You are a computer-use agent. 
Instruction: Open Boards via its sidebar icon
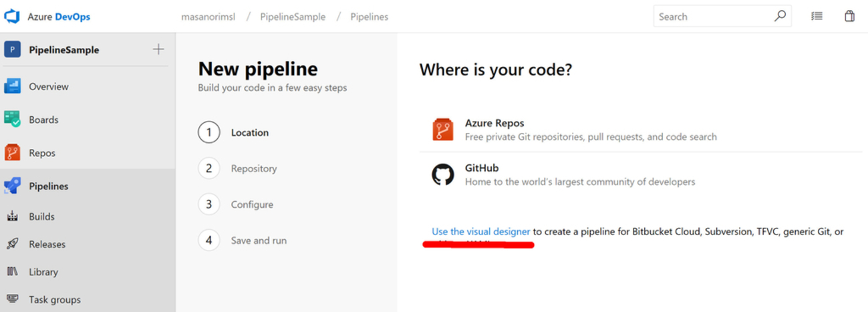click(x=12, y=120)
